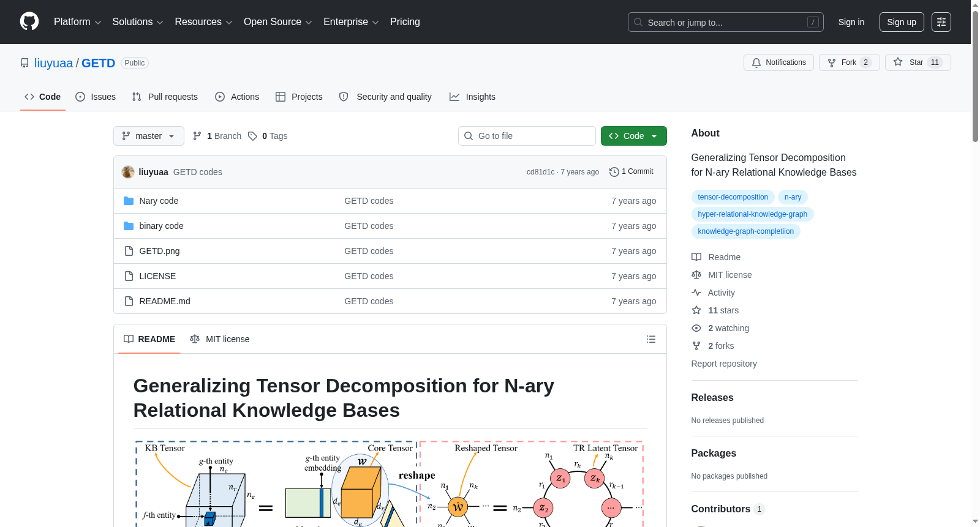The width and height of the screenshot is (980, 527).
Task: Expand the Solutions menu
Action: (138, 22)
